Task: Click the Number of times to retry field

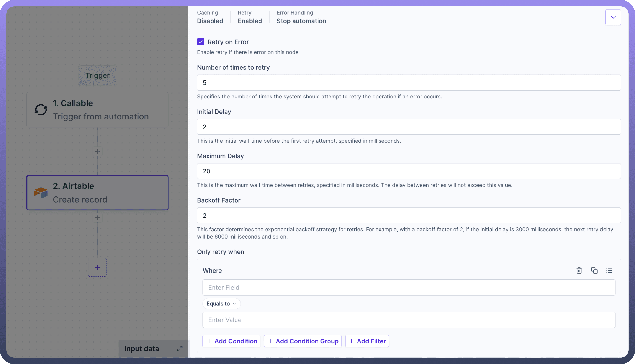Action: point(409,83)
